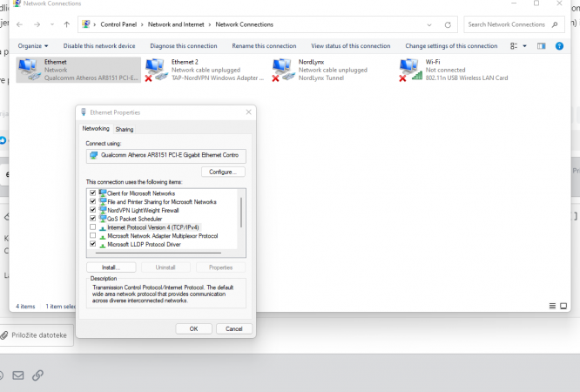Click the Client for Microsoft Networks item icon
The width and height of the screenshot is (580, 392).
tap(103, 193)
